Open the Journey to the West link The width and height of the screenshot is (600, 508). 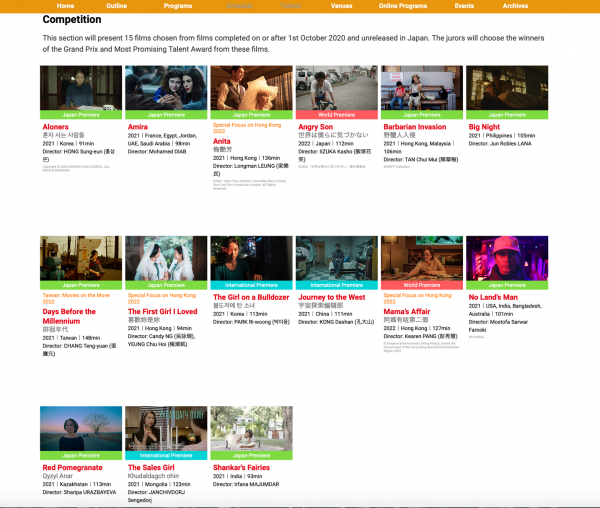[331, 297]
